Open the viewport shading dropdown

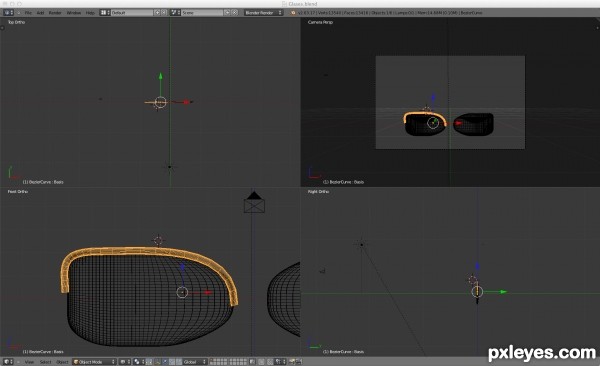point(124,362)
